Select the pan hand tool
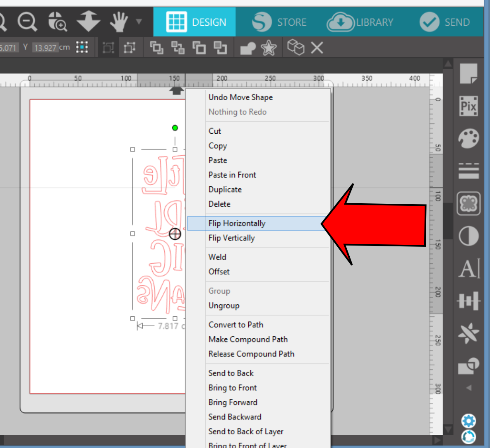Viewport: 490px width, 448px height. [x=119, y=22]
